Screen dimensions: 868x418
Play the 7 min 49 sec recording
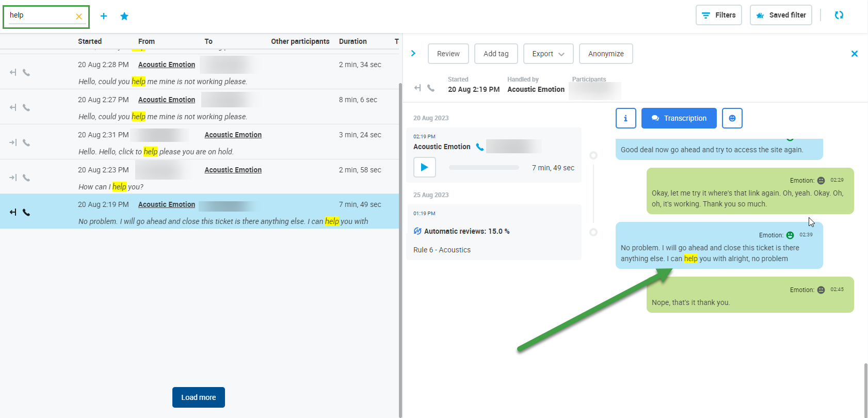(x=424, y=167)
